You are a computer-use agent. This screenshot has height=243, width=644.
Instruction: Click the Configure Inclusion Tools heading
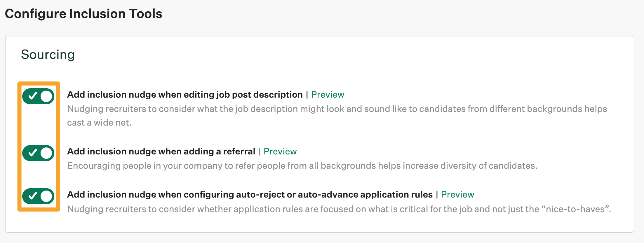point(83,14)
